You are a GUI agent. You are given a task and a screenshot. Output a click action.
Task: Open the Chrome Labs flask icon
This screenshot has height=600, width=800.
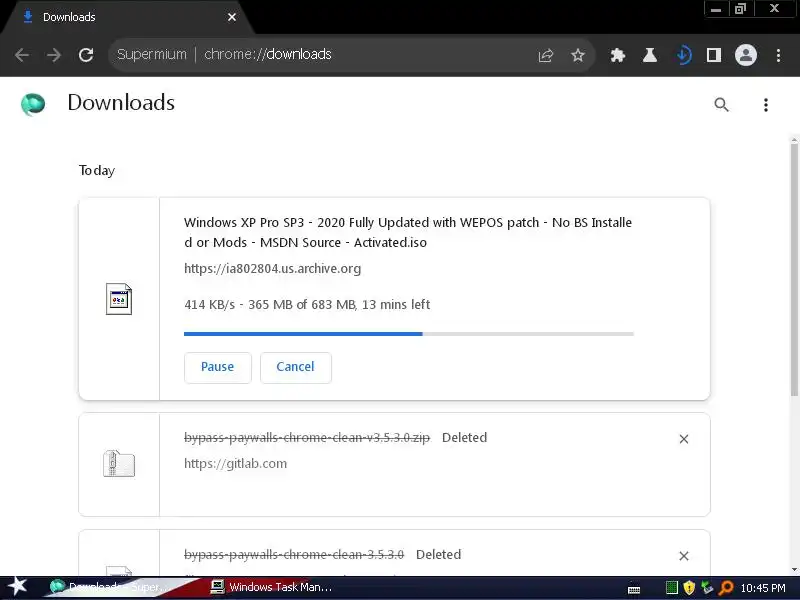coord(649,55)
